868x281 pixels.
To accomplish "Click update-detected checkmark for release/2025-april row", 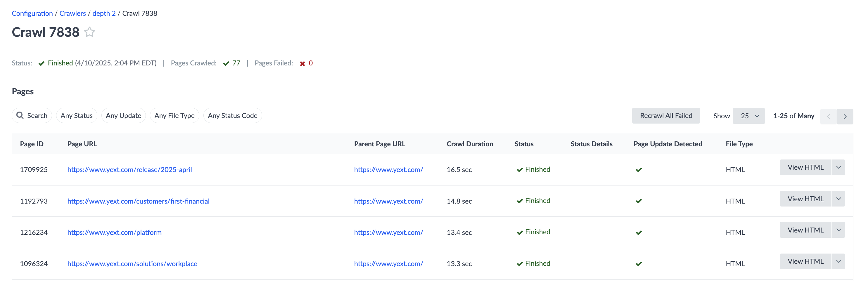I will click(639, 170).
